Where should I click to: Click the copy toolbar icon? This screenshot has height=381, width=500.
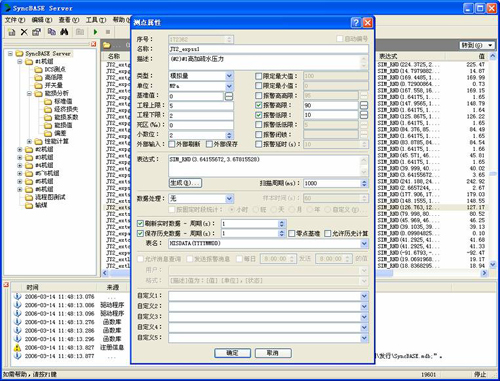pos(52,32)
